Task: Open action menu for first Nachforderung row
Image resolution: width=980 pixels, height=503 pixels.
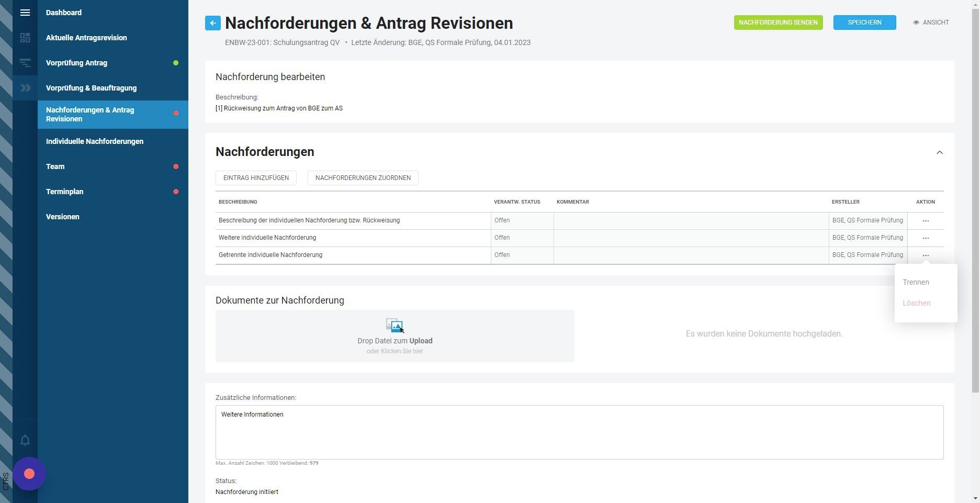Action: 926,221
